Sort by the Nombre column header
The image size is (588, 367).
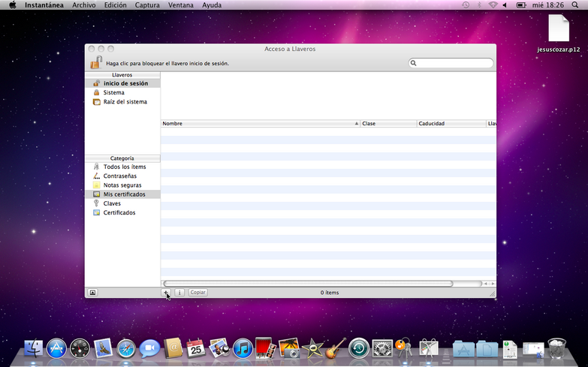(261, 123)
